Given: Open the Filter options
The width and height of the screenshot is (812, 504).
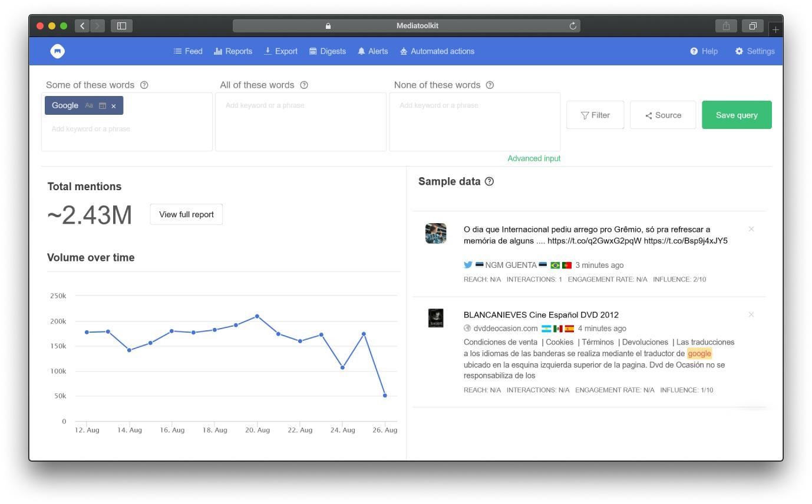Looking at the screenshot, I should click(x=595, y=115).
